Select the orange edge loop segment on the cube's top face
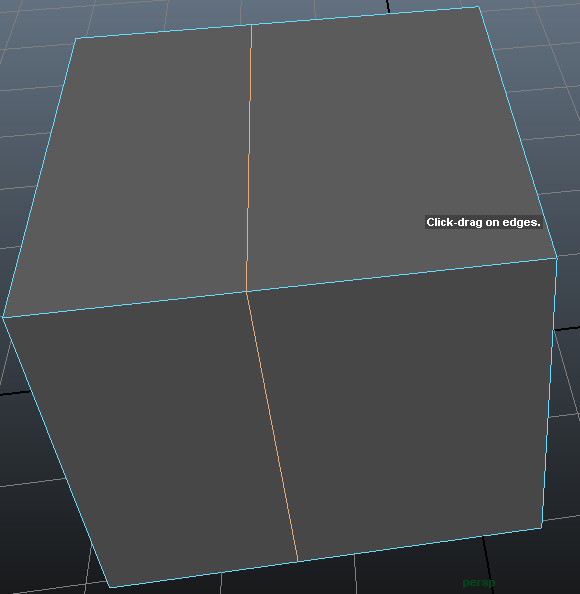The width and height of the screenshot is (580, 594). [x=249, y=158]
